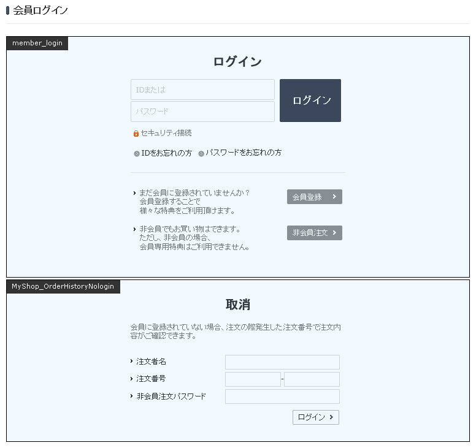This screenshot has height=448, width=476.
Task: Click the arrow bullet before 注文者名
Action: (131, 361)
